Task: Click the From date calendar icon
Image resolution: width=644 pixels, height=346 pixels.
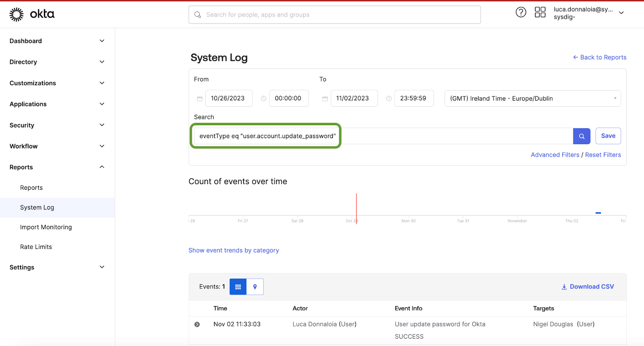Action: (200, 99)
